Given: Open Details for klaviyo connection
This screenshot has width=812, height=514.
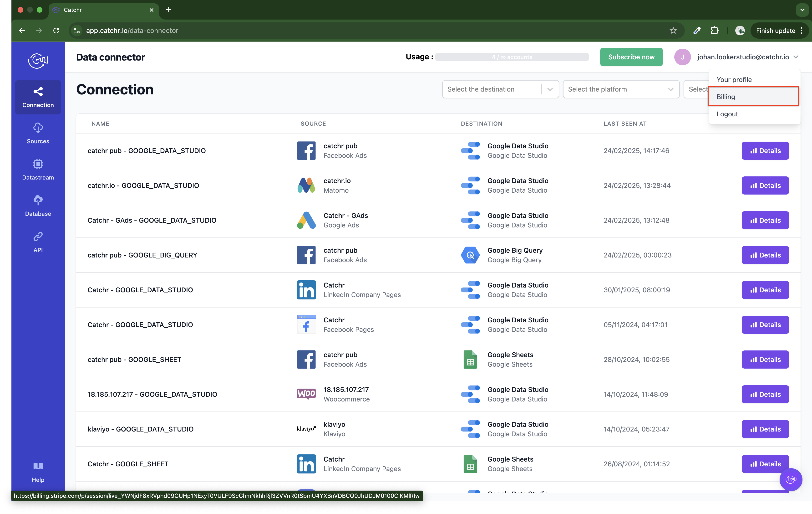Looking at the screenshot, I should click(x=765, y=429).
